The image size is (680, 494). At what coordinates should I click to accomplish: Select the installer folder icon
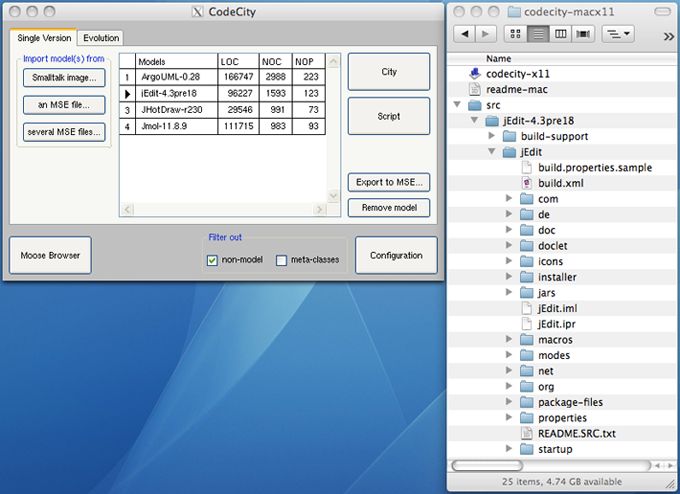[526, 277]
